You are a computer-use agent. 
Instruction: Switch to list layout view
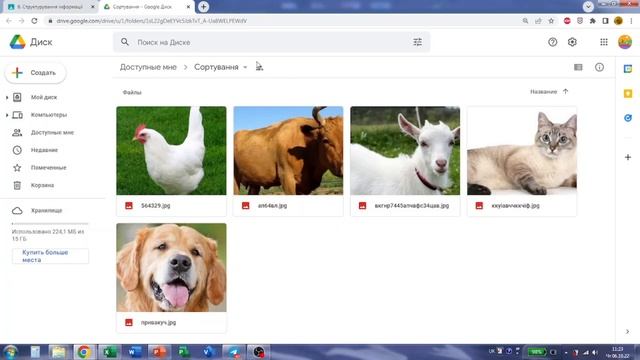click(x=578, y=67)
